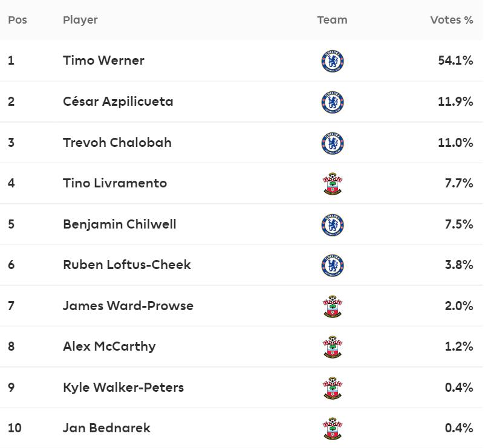485x448 pixels.
Task: Click Chelsea badge in Benjamin Chilwell row
Action: click(333, 225)
